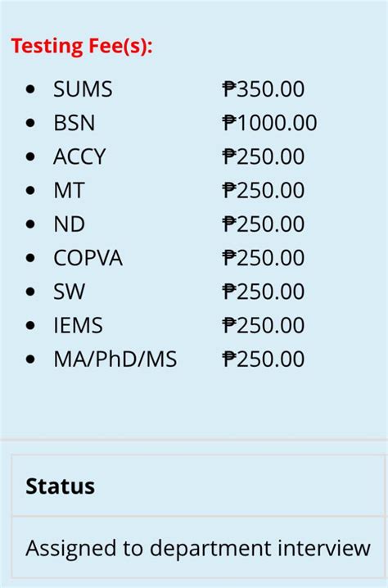Click the Assigned to department interview cell
The width and height of the screenshot is (388, 588).
pos(198,548)
